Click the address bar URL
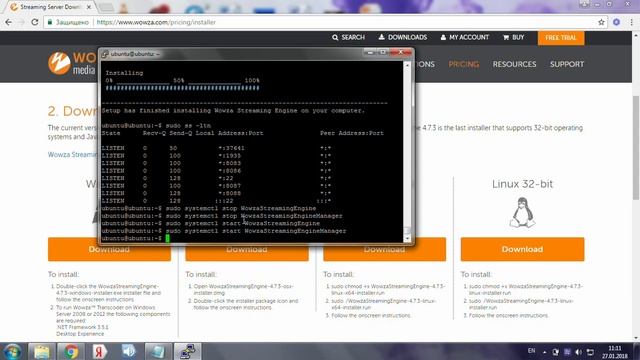 [156, 22]
